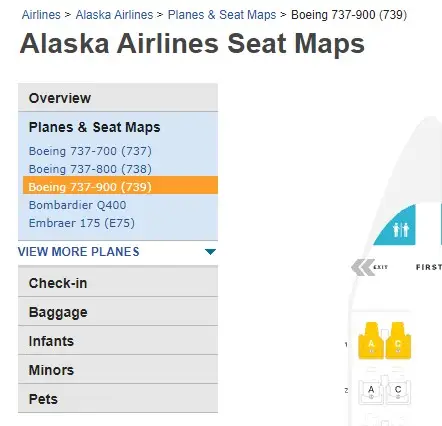442x426 pixels.
Task: Expand the View More Planes arrow
Action: [210, 252]
